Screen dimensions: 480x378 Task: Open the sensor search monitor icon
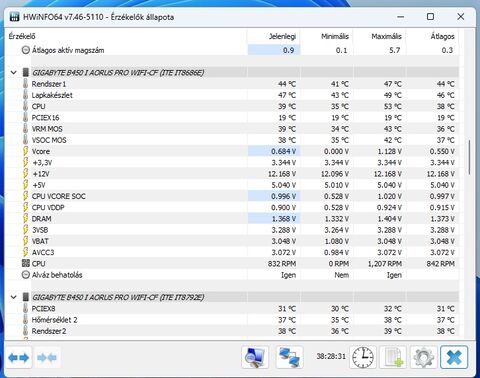coord(255,357)
